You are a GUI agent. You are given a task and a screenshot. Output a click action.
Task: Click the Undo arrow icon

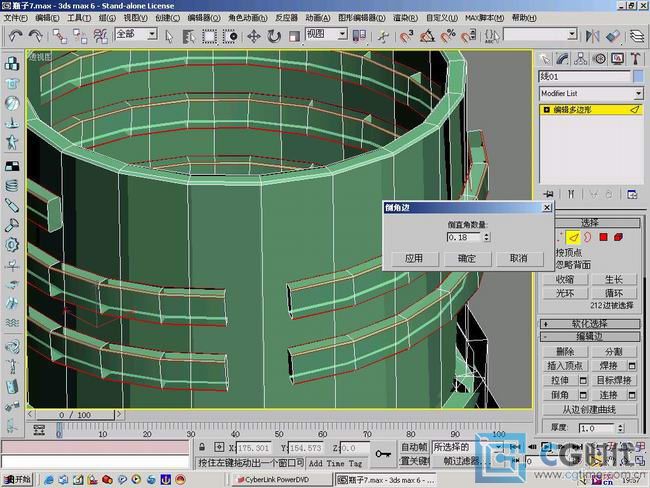coord(15,36)
